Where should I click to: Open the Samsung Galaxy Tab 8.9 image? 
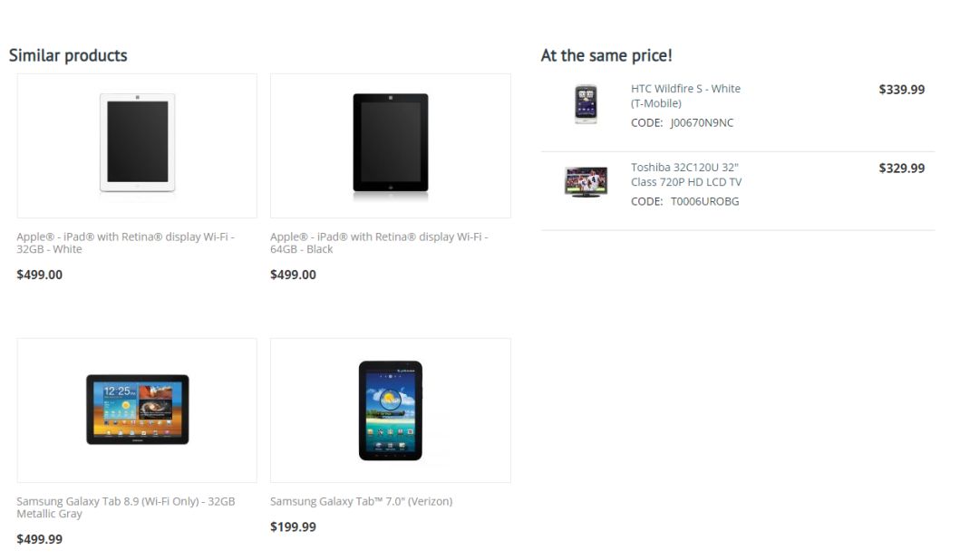[137, 410]
